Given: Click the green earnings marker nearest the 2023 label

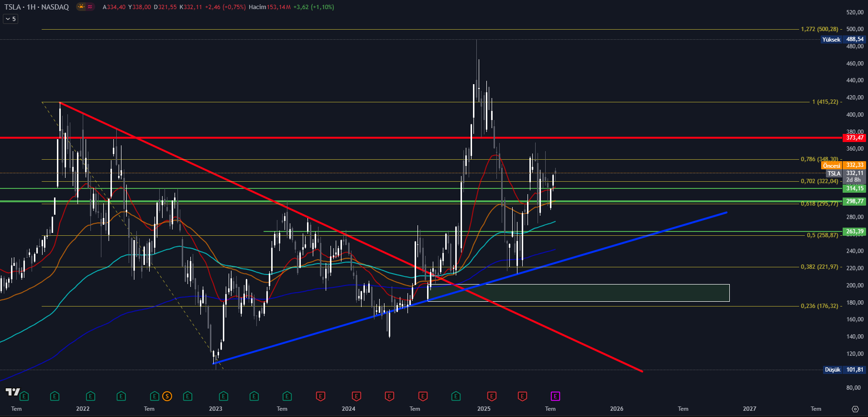Looking at the screenshot, I should coord(223,396).
